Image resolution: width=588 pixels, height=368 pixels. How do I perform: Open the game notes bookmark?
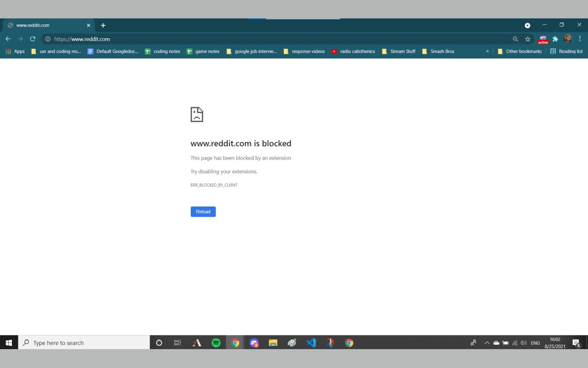point(203,52)
